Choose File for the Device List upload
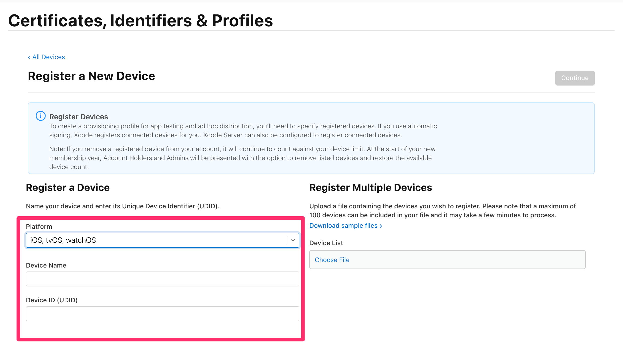The width and height of the screenshot is (623, 364). click(332, 260)
